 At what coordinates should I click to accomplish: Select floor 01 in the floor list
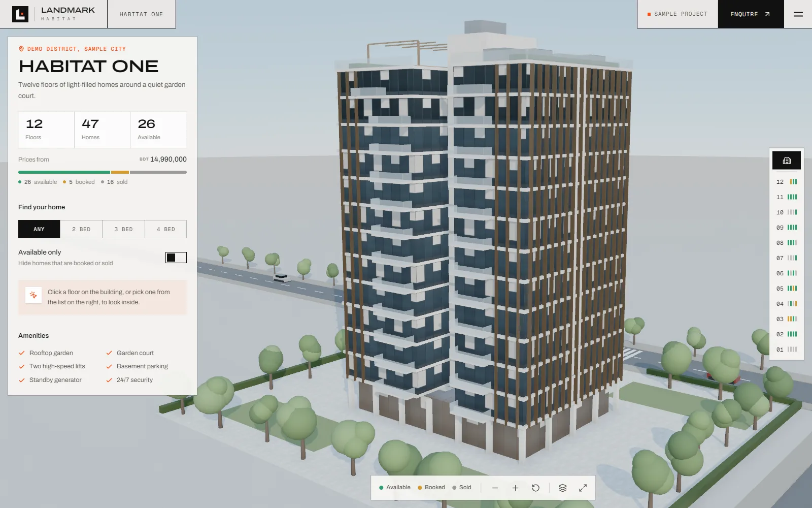(787, 350)
